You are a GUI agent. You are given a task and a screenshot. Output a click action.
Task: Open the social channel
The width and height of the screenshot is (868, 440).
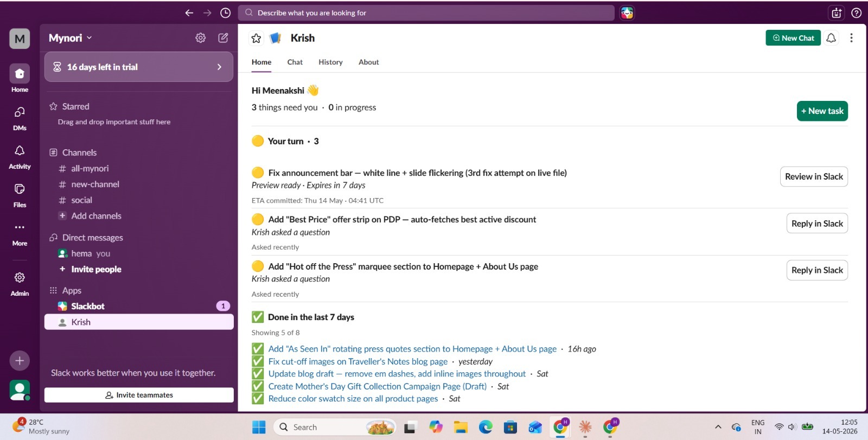139,200
